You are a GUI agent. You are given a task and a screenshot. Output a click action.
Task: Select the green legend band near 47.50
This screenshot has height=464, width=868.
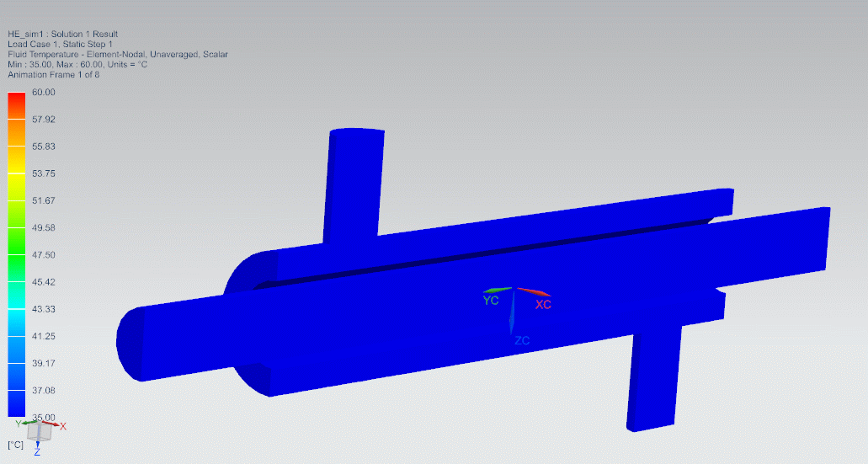tap(17, 242)
